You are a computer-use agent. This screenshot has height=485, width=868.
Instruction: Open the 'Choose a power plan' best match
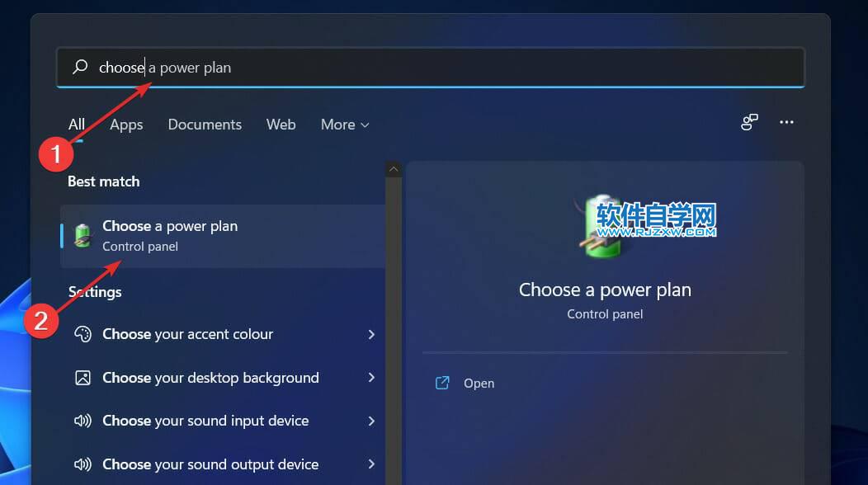click(223, 236)
